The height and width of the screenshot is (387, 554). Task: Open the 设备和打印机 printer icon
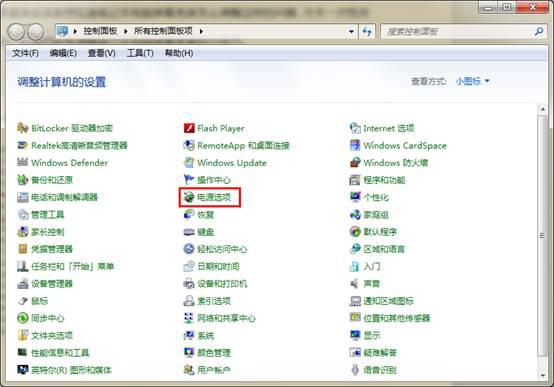[189, 283]
